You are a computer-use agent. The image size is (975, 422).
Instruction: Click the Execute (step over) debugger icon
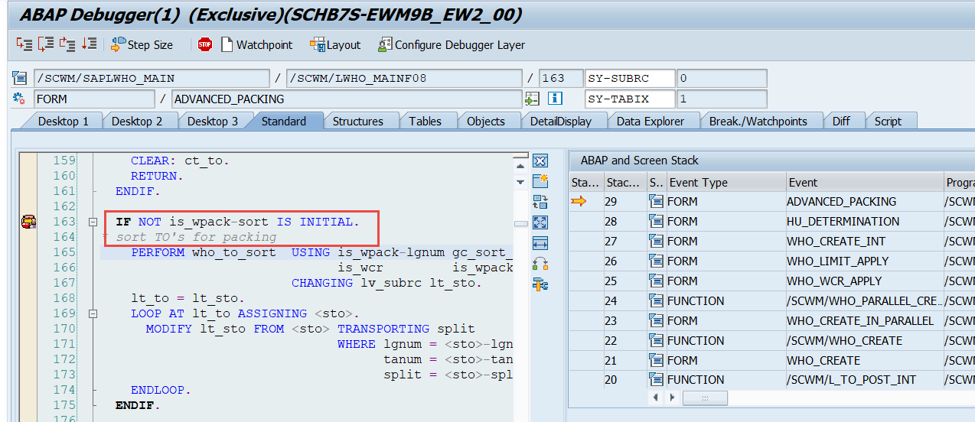coord(46,44)
